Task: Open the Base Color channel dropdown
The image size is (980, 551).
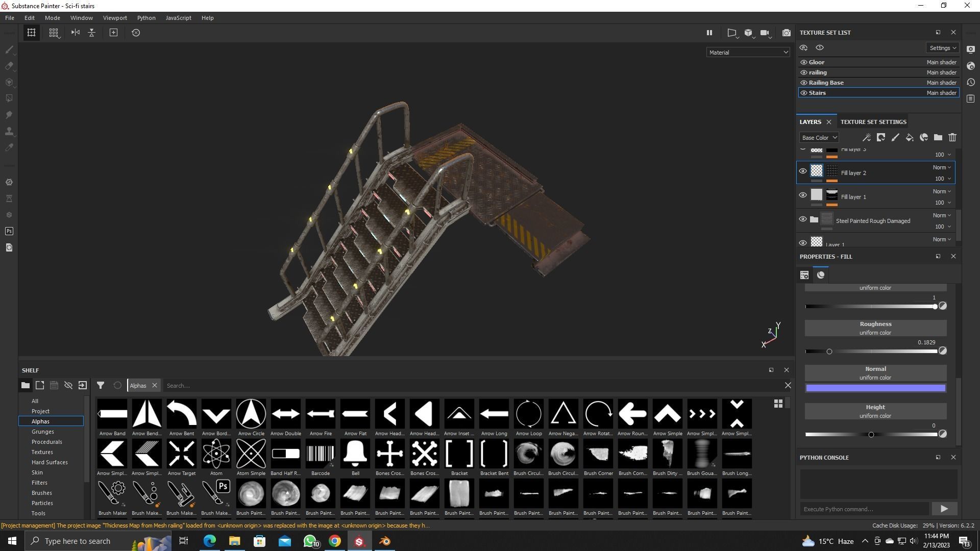Action: pyautogui.click(x=819, y=138)
